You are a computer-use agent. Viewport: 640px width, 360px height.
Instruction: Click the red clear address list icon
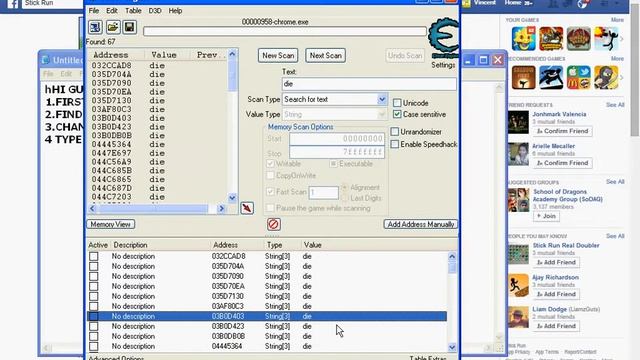[x=273, y=224]
